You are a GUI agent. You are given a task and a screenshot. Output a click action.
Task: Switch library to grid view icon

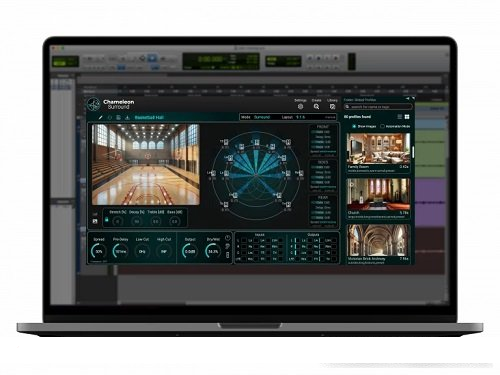[407, 117]
